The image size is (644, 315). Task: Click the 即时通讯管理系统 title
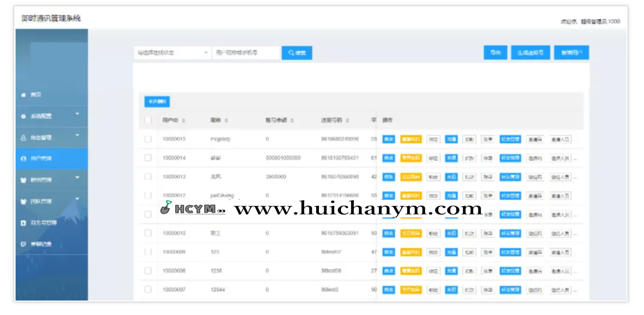coord(51,18)
